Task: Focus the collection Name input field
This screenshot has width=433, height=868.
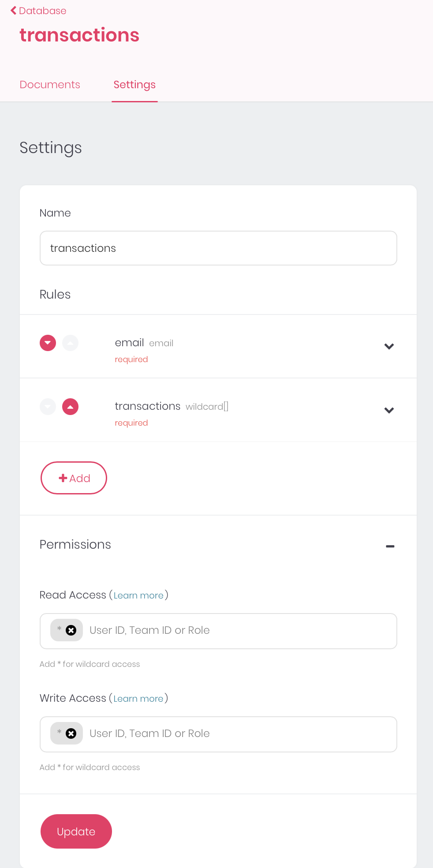Action: (x=218, y=248)
